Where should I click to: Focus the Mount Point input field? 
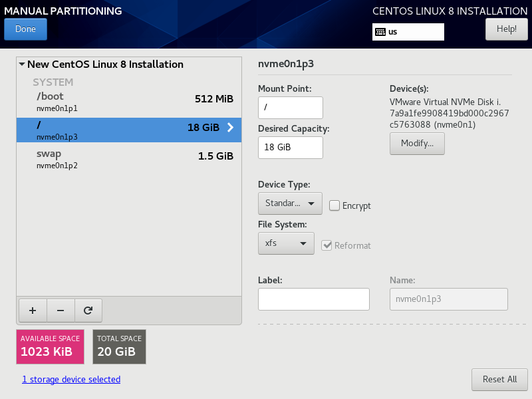[x=291, y=108]
